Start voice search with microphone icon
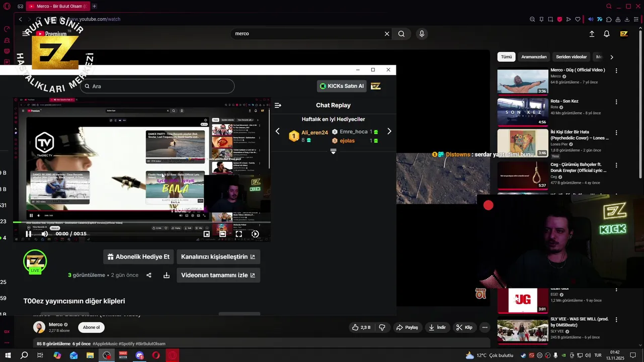This screenshot has width=644, height=362. coord(422,34)
